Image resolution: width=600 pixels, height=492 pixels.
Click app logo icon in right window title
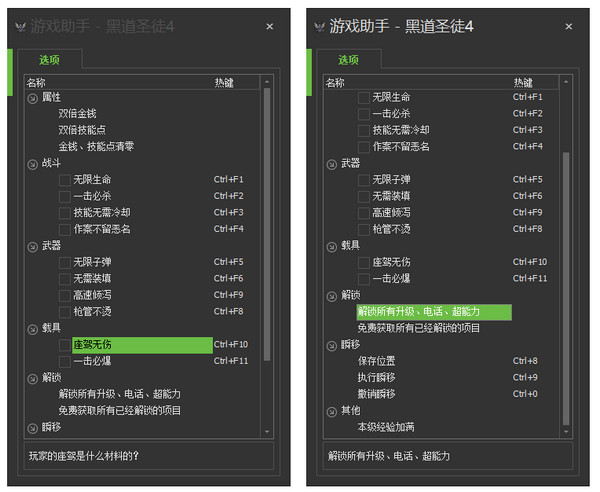[x=320, y=27]
